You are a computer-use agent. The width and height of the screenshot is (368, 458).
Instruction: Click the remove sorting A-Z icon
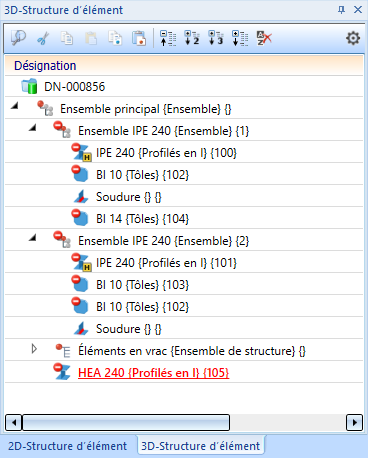pyautogui.click(x=264, y=38)
